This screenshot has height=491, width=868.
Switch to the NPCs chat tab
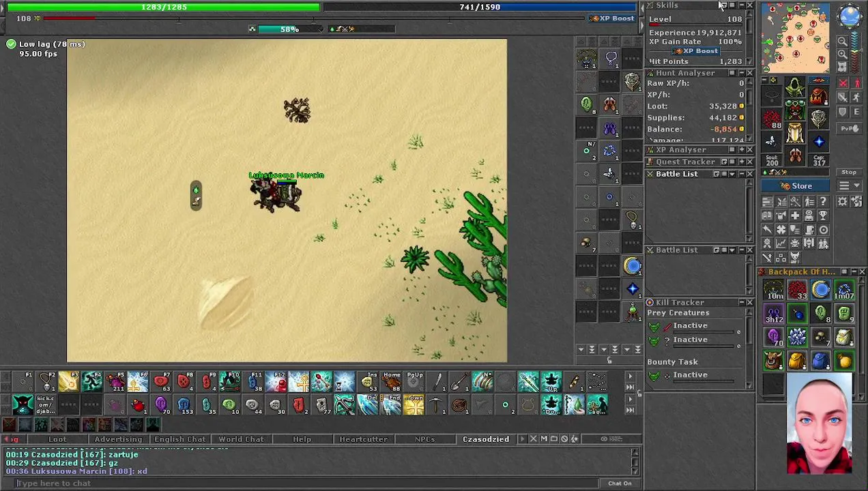pyautogui.click(x=424, y=439)
